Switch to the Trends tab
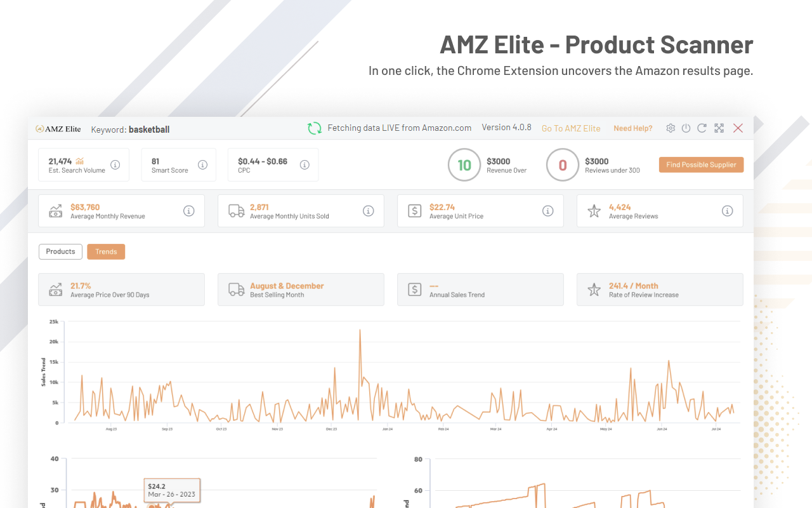This screenshot has height=508, width=812. (x=106, y=251)
